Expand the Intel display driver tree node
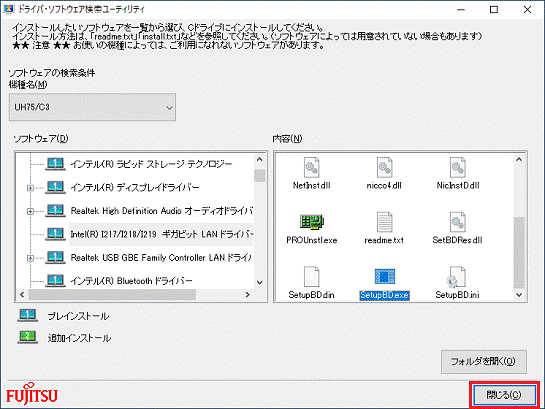Screen dimensions: 545x409 click(31, 188)
